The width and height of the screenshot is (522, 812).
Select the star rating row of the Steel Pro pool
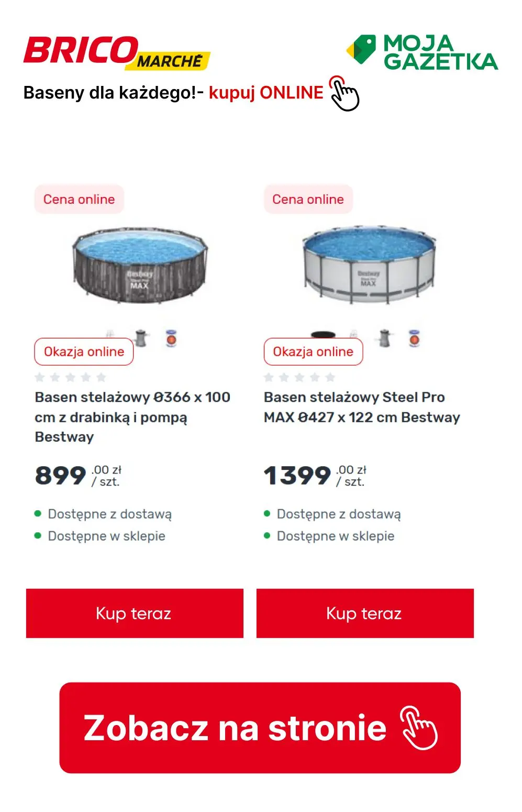coord(299,376)
